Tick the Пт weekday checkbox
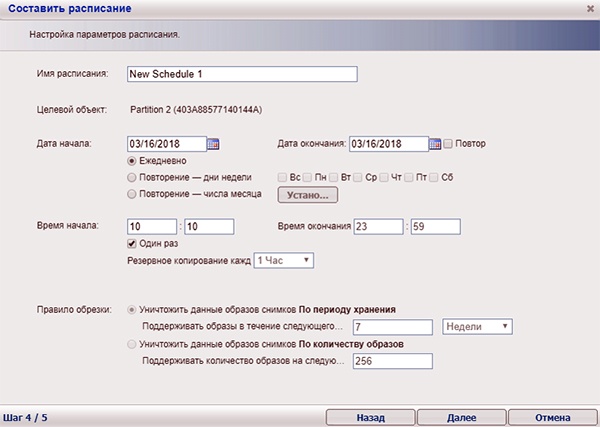600x427 pixels. click(409, 178)
